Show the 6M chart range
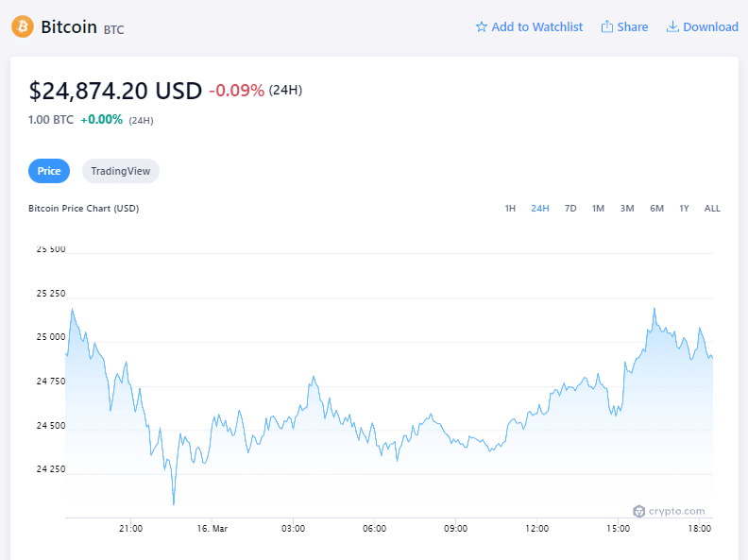This screenshot has height=560, width=748. (x=656, y=209)
